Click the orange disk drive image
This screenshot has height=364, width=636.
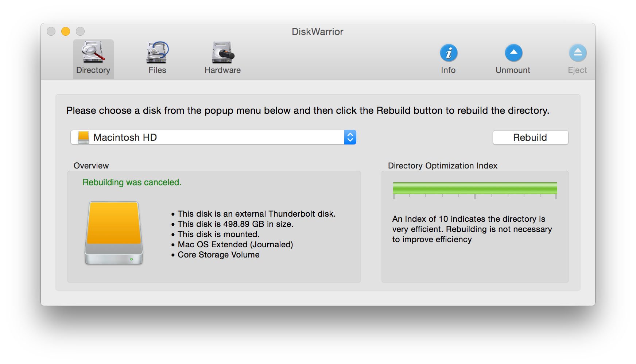pyautogui.click(x=114, y=233)
